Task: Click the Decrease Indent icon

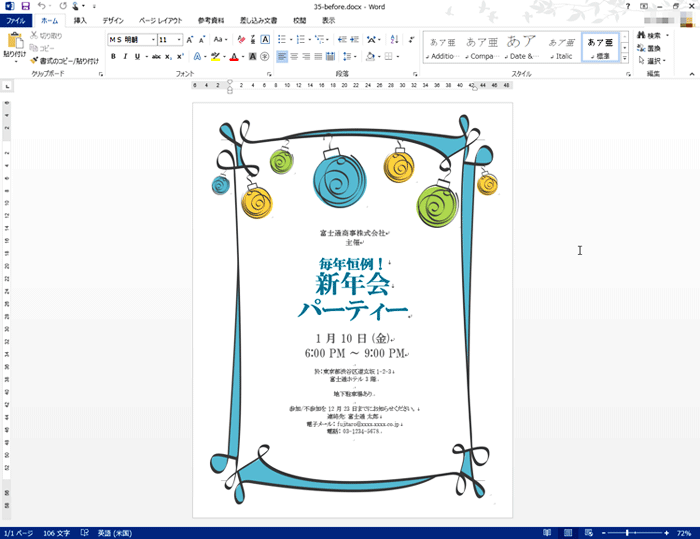Action: [342, 40]
